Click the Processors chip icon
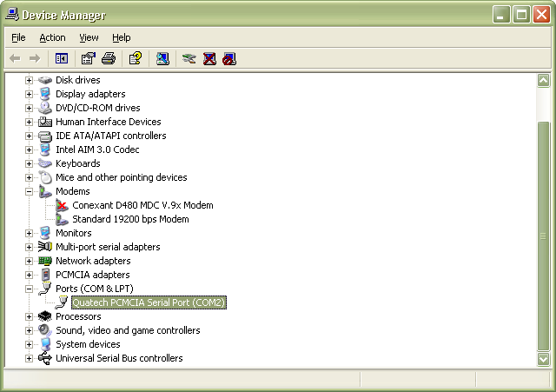 (45, 316)
